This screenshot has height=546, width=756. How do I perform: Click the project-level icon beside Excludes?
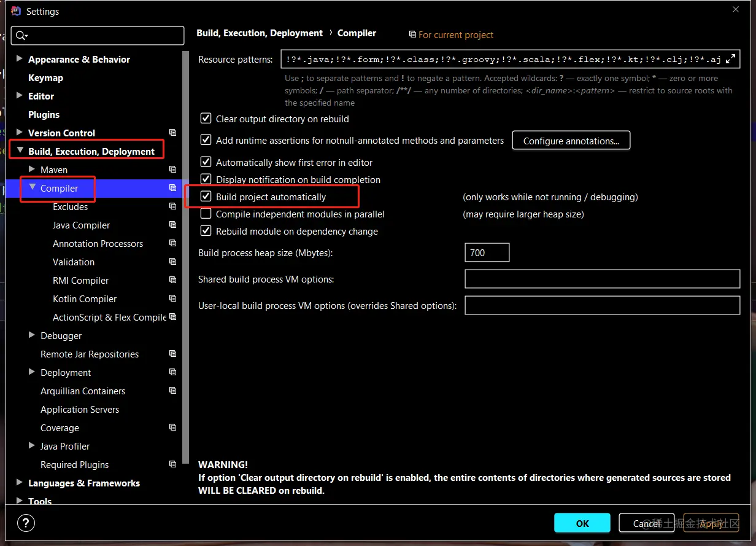173,206
